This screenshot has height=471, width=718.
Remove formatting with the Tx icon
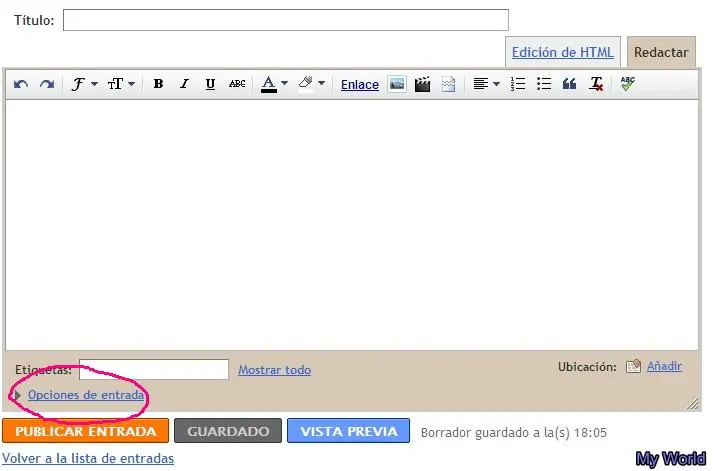point(596,84)
